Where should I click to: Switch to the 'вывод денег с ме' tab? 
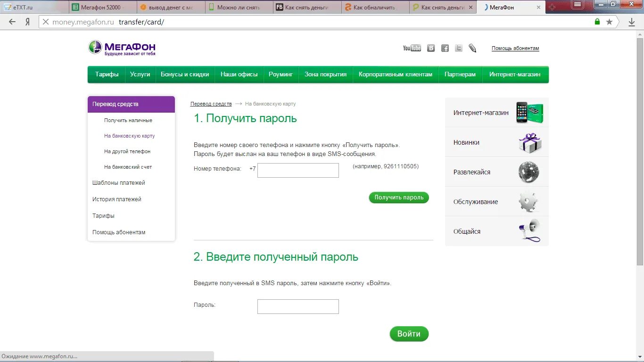pyautogui.click(x=171, y=8)
